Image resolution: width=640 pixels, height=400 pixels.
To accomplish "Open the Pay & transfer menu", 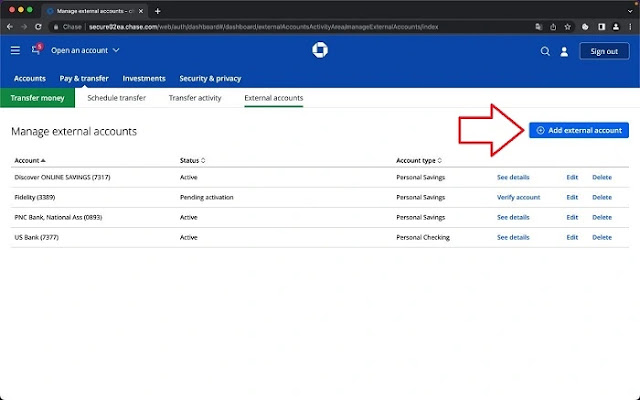I will [84, 78].
